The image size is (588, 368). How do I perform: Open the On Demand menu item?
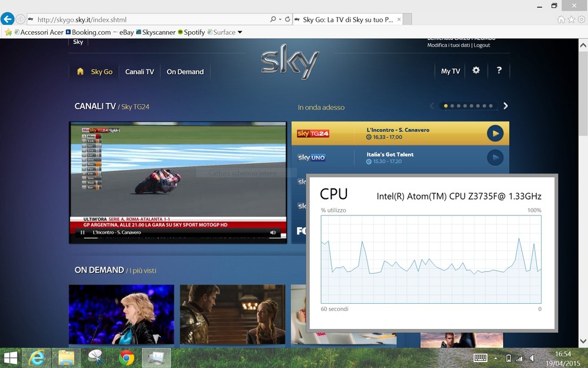pyautogui.click(x=185, y=72)
